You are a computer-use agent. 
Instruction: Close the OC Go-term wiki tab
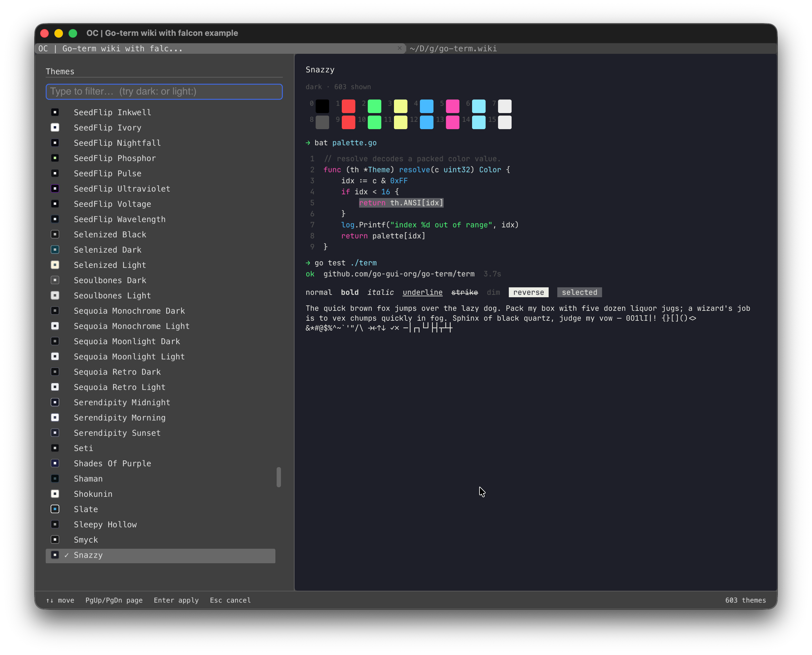[x=400, y=48]
